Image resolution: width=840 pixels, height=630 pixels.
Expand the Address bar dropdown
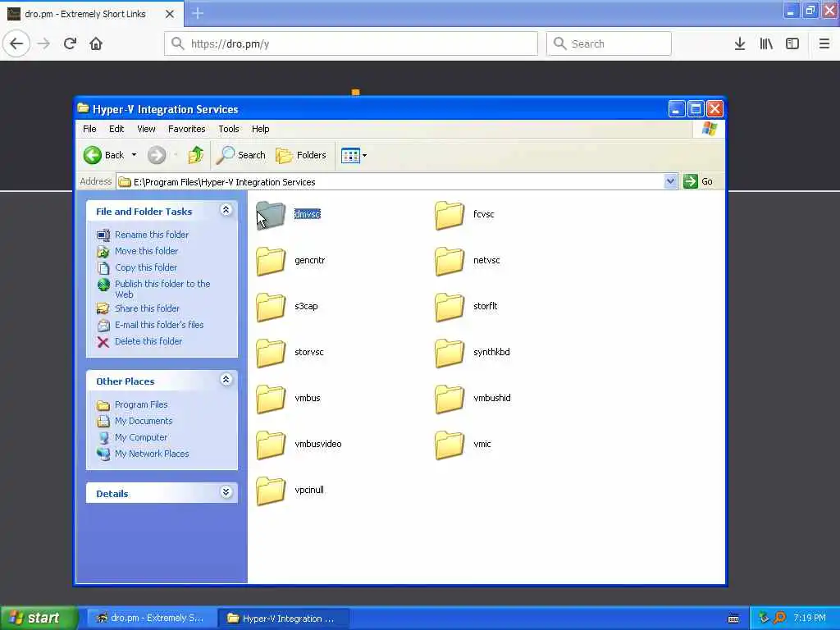pos(670,181)
